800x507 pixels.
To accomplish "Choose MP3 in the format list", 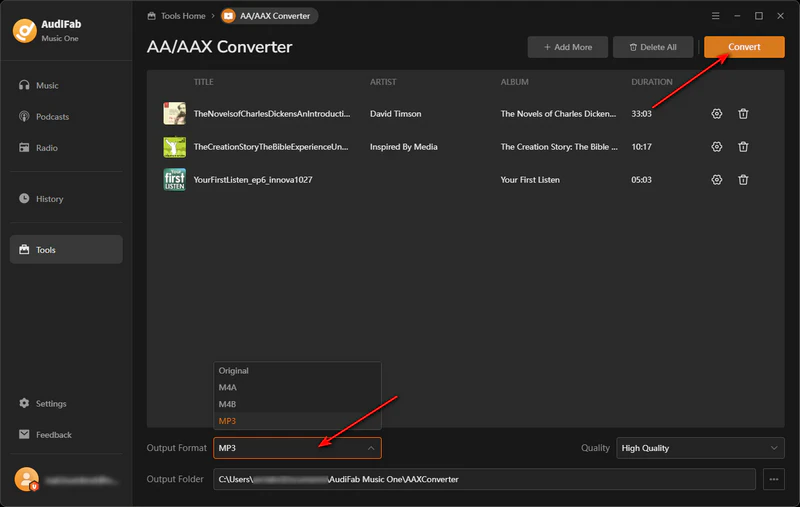I will (x=297, y=421).
